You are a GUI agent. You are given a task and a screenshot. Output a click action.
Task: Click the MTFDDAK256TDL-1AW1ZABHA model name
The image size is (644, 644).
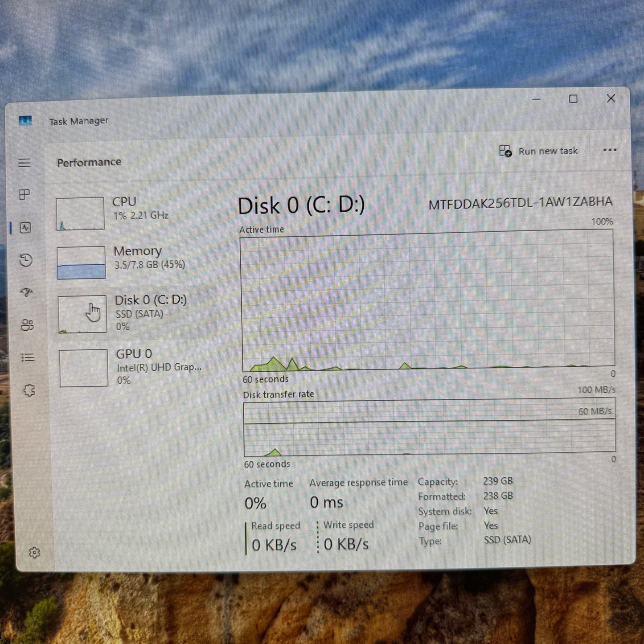pos(520,203)
